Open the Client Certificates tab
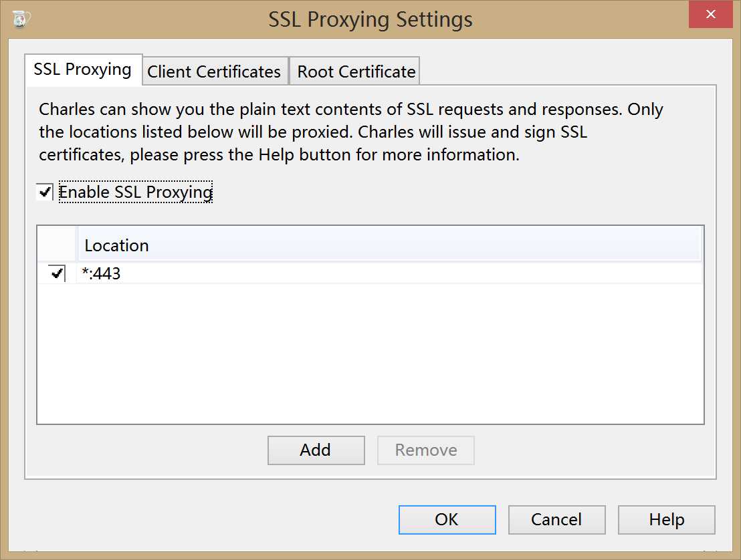 click(x=214, y=72)
